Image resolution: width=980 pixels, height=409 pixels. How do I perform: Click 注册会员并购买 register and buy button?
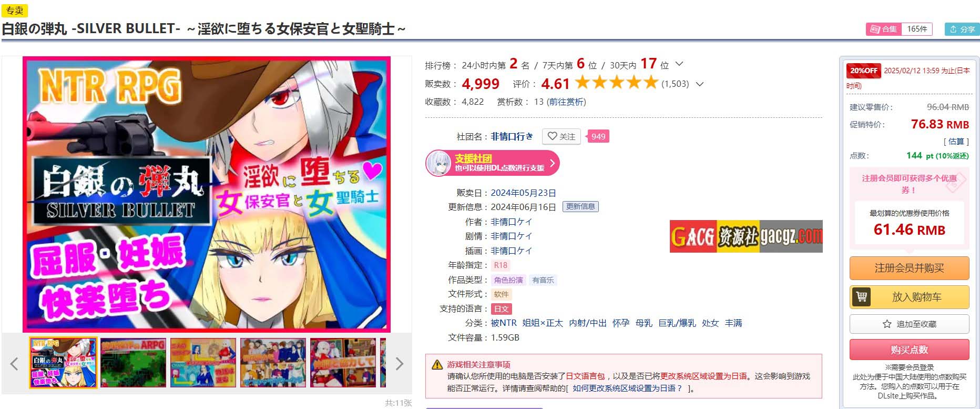pyautogui.click(x=909, y=268)
